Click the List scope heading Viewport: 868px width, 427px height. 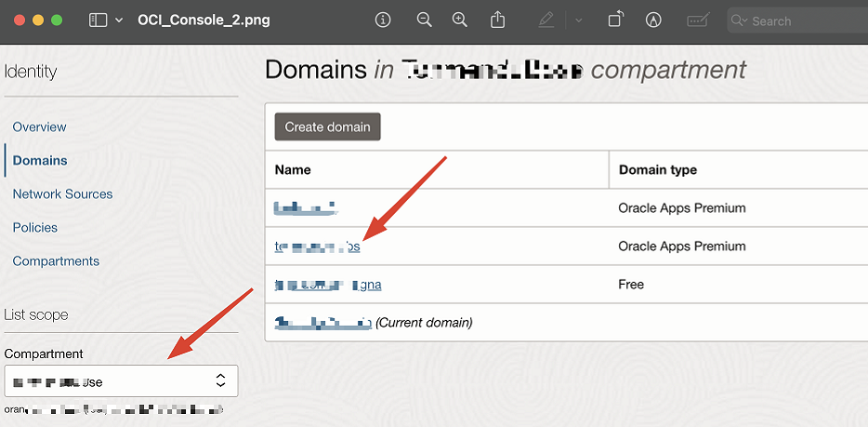click(36, 314)
